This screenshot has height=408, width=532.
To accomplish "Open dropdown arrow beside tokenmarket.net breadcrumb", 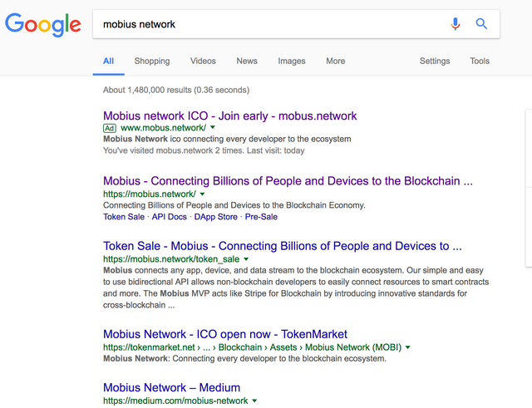I will click(408, 347).
